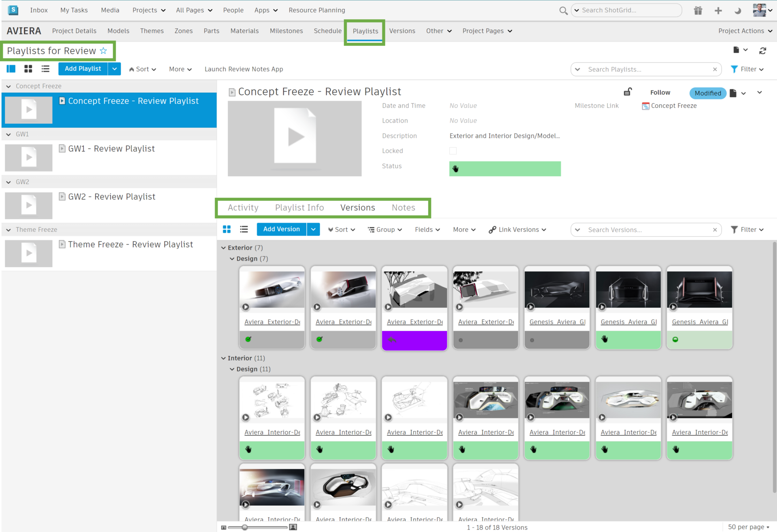
Task: Collapse the Concept Freeze section
Action: 8,86
